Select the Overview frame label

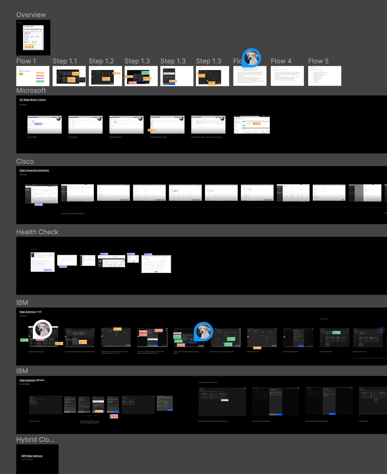31,15
